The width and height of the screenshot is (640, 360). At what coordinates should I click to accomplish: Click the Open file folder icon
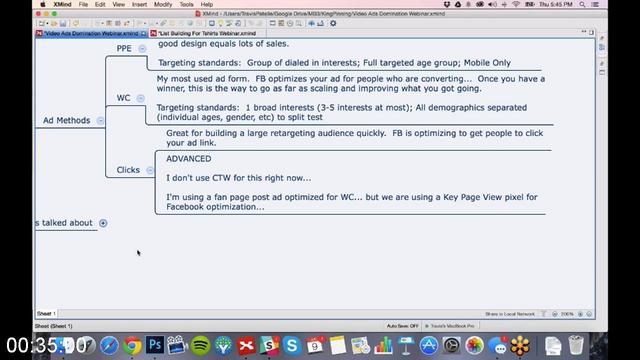[54, 24]
